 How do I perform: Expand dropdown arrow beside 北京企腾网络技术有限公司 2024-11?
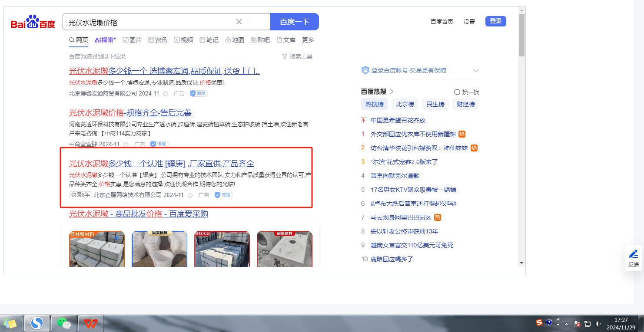190,195
